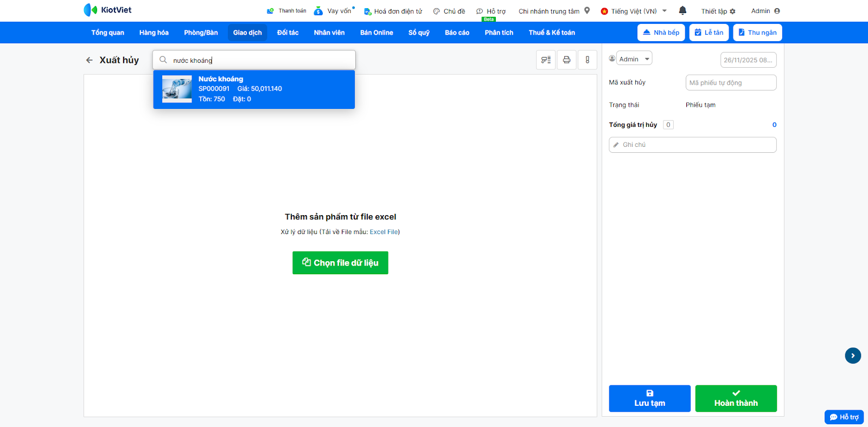The width and height of the screenshot is (868, 427).
Task: Click the Thêm sản phẩm từ file excel heading
Action: tap(341, 217)
